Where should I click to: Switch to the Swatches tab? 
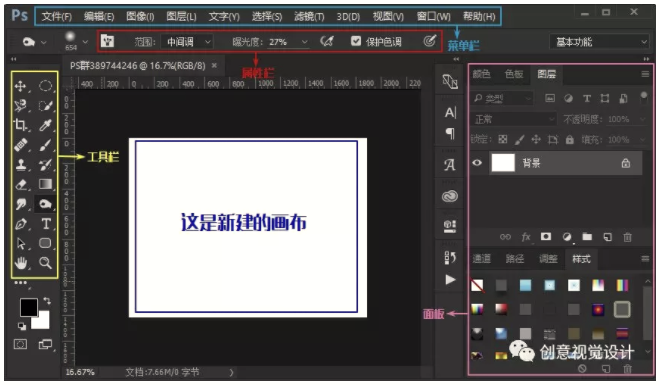(x=514, y=74)
